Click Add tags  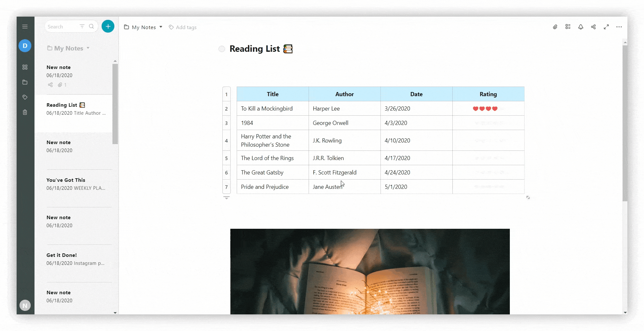coord(186,27)
